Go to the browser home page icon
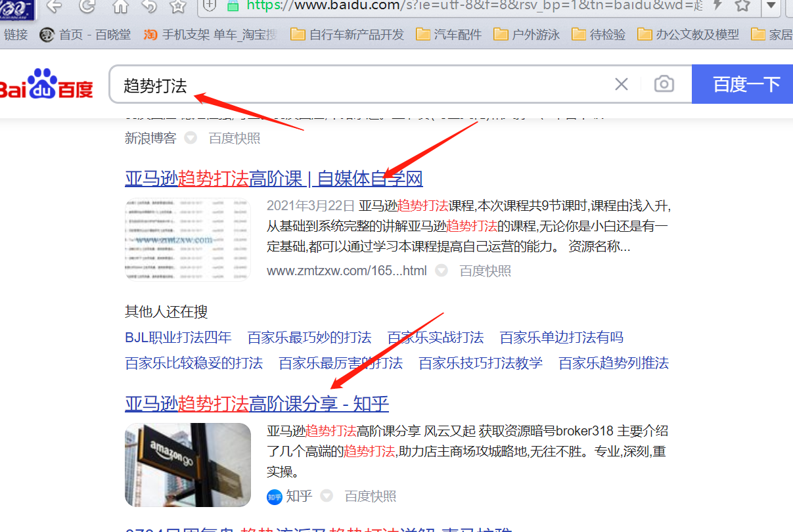793x532 pixels. (x=120, y=7)
